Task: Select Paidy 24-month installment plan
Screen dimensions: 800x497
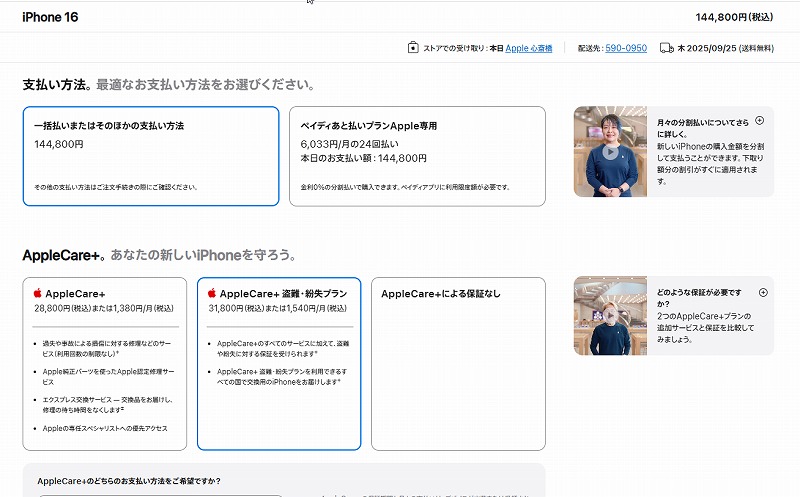Action: coord(417,156)
